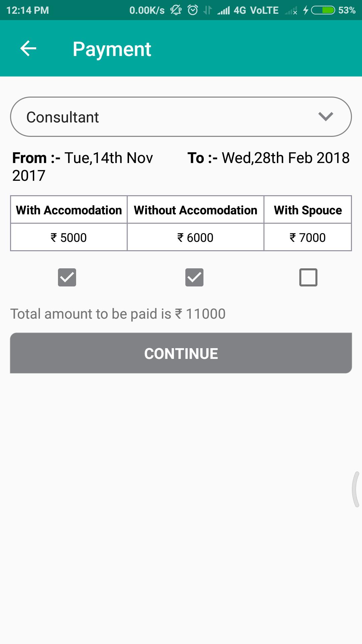This screenshot has height=644, width=362.
Task: Check the With Spouce checkbox
Action: [308, 277]
